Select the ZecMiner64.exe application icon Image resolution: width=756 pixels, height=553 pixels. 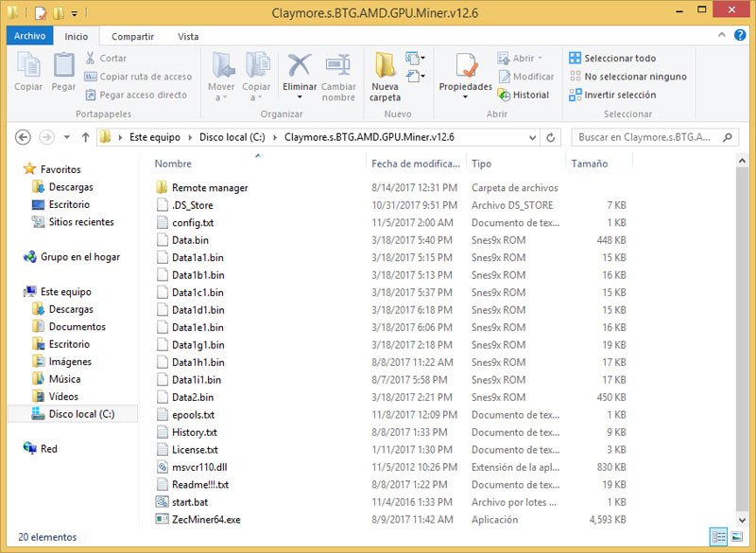[x=162, y=519]
